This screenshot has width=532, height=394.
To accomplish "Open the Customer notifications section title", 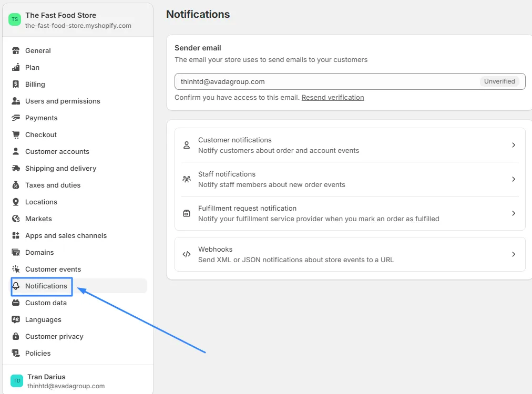I will pyautogui.click(x=235, y=140).
